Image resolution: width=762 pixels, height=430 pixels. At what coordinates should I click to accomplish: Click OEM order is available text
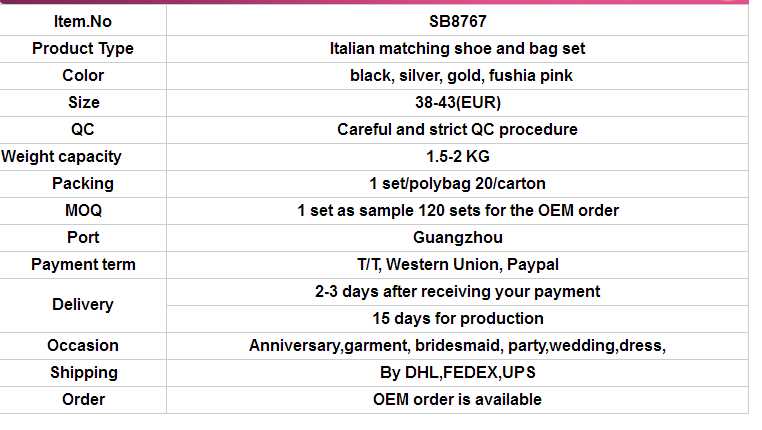coord(457,399)
